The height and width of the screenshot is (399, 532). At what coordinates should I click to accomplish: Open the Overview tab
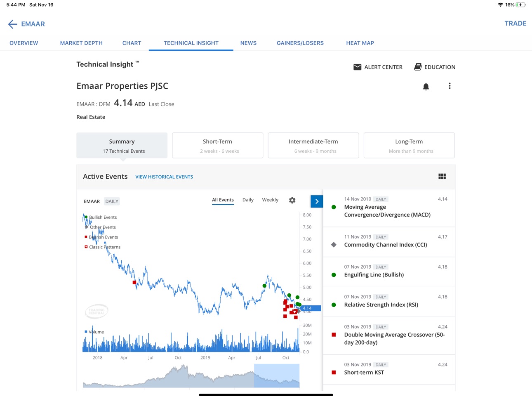point(24,43)
